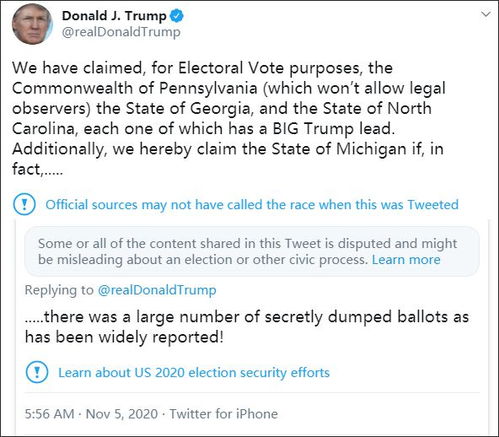499x437 pixels.
Task: Expand the tweet options chevron
Action: pyautogui.click(x=486, y=14)
